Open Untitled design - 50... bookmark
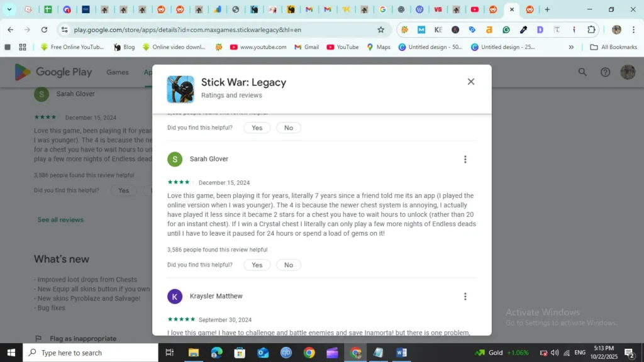Viewport: 644px width, 362px height. point(430,47)
